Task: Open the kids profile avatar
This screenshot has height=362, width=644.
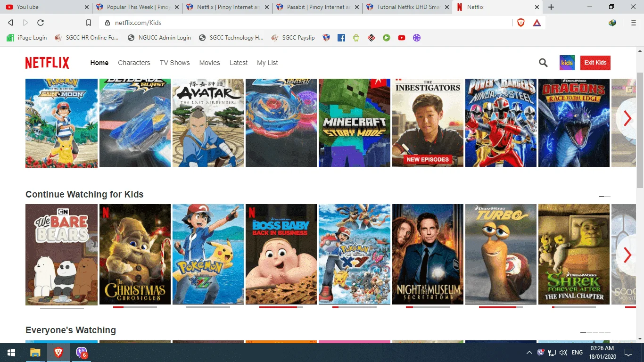Action: (567, 63)
